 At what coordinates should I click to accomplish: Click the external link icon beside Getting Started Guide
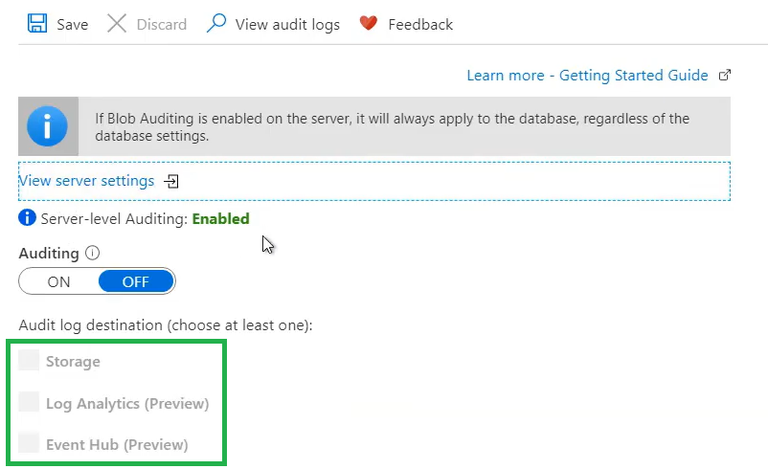coord(725,75)
